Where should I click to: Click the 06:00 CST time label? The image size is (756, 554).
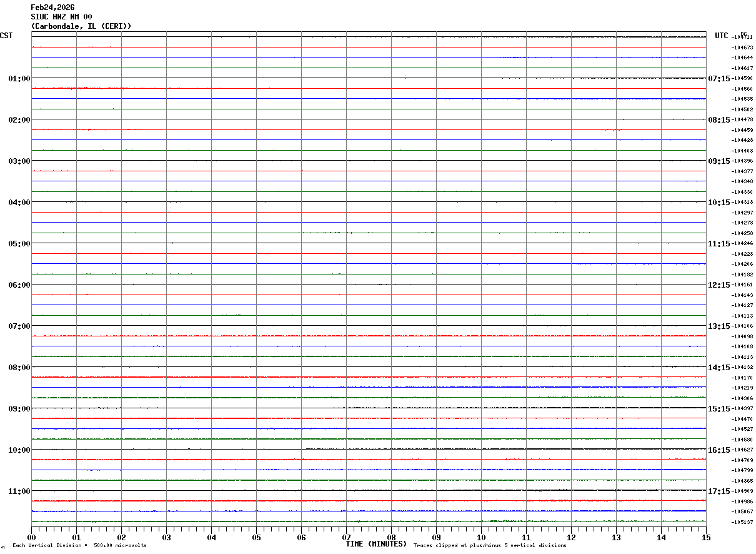click(19, 285)
